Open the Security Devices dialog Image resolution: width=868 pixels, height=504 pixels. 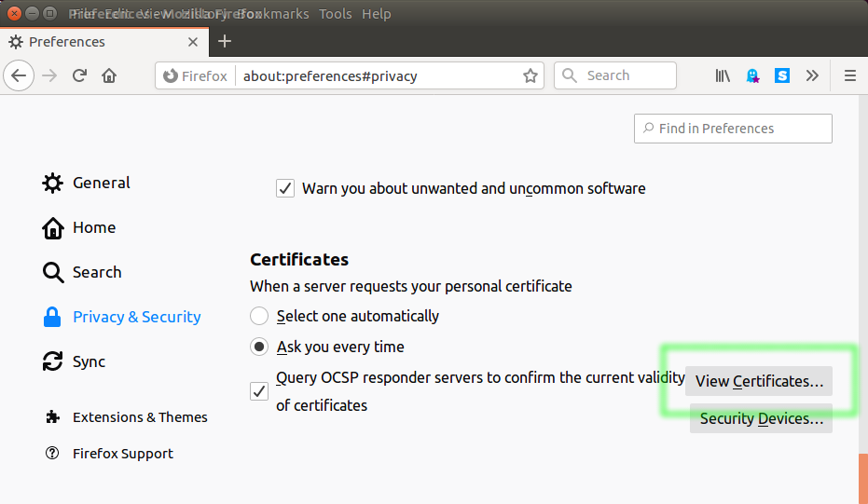[761, 418]
